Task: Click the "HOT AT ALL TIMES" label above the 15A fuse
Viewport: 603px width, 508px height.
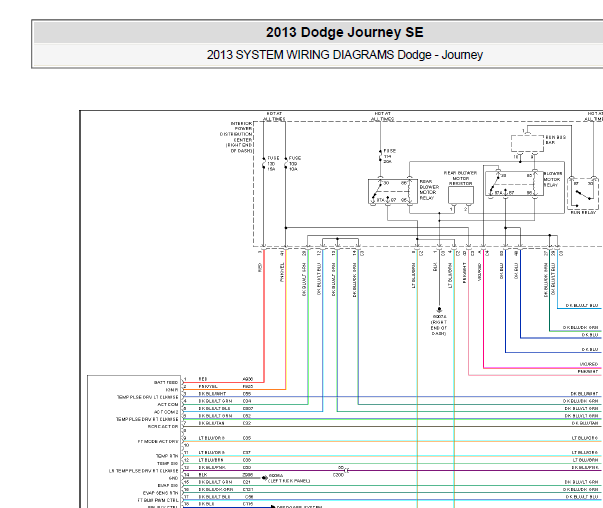Action: [x=274, y=116]
